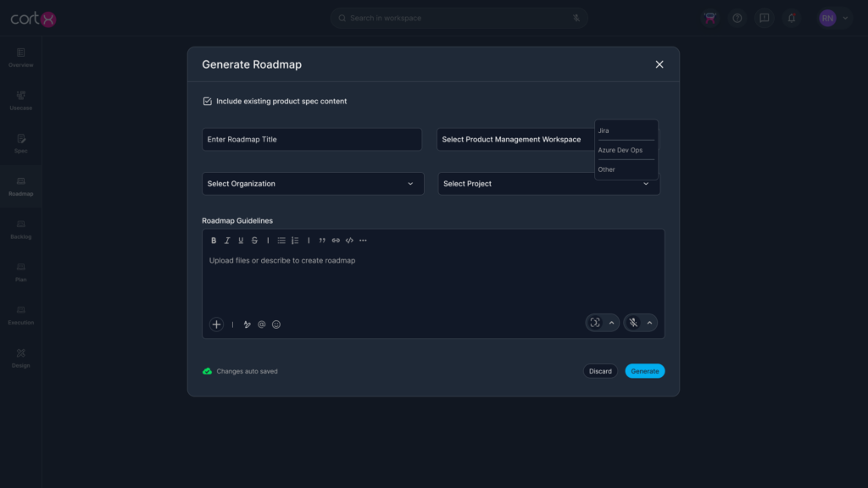868x488 pixels.
Task: Open the emoji picker in the editor
Action: (x=276, y=324)
